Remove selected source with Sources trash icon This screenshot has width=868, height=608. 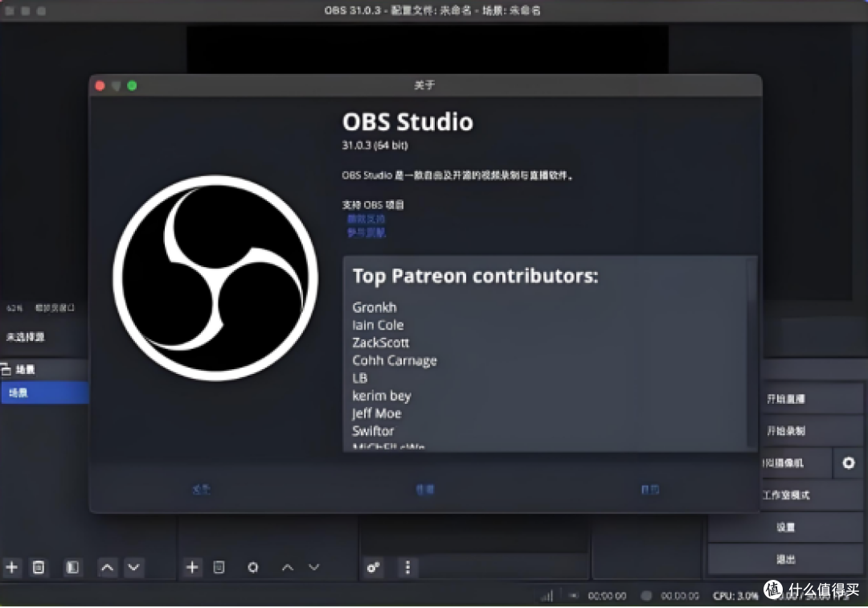(x=219, y=567)
